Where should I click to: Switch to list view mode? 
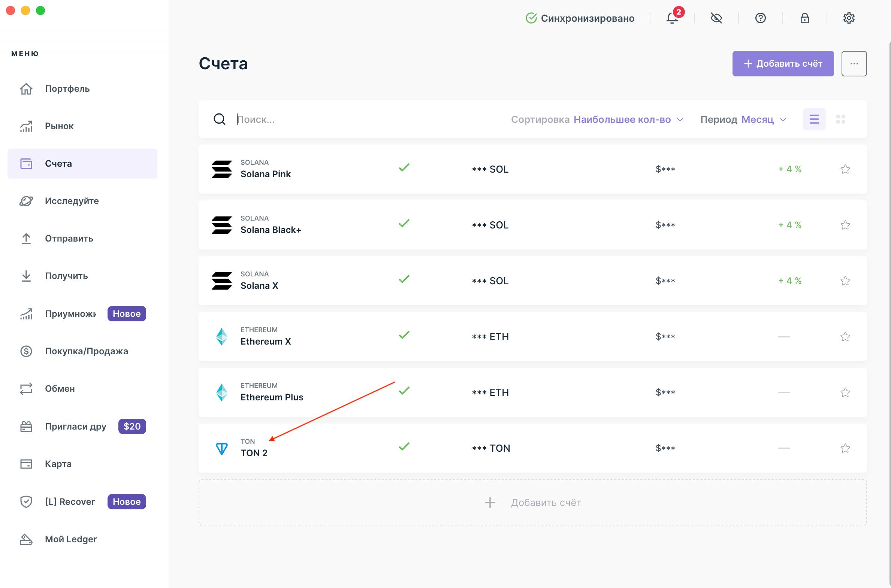(815, 119)
